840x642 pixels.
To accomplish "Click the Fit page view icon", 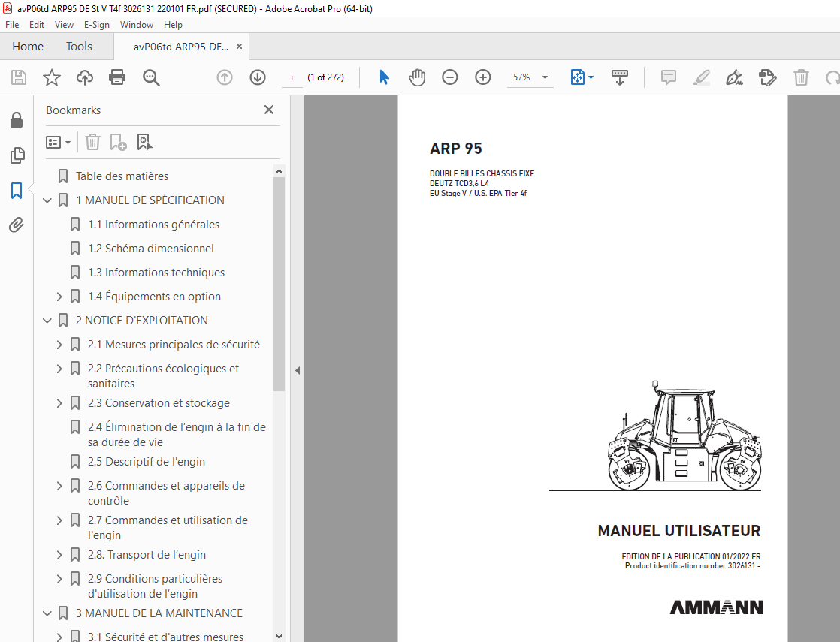I will pyautogui.click(x=578, y=77).
